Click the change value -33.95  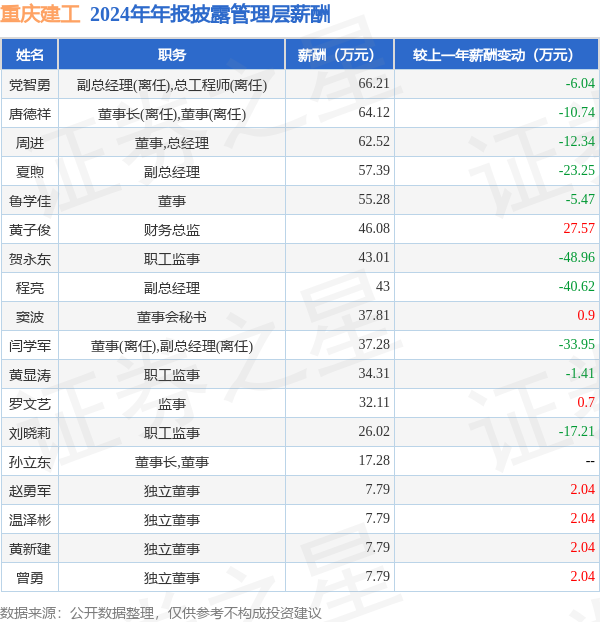[577, 344]
